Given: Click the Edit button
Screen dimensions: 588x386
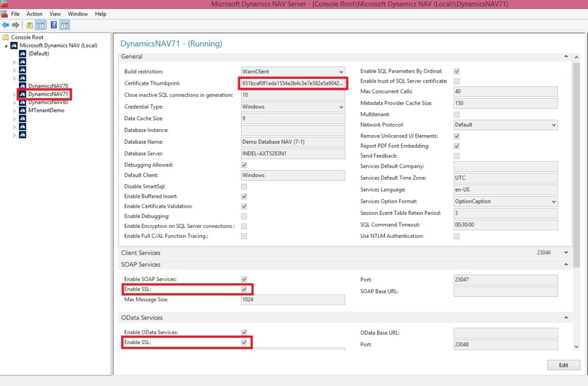Looking at the screenshot, I should pyautogui.click(x=564, y=365).
